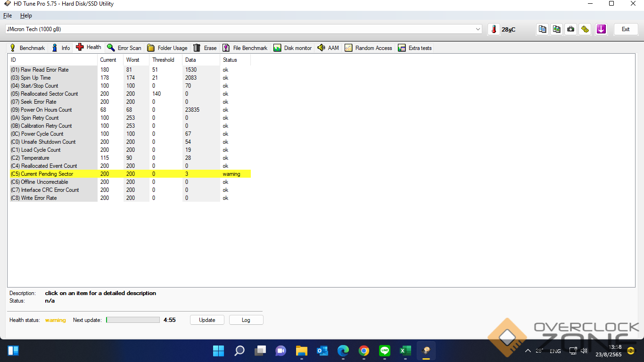Click the Next update progress bar
Screen dimensions: 644x362
pos(133,320)
